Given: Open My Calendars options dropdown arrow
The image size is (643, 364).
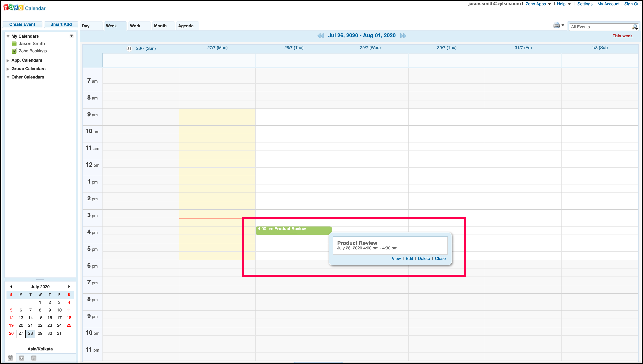Looking at the screenshot, I should pos(71,36).
